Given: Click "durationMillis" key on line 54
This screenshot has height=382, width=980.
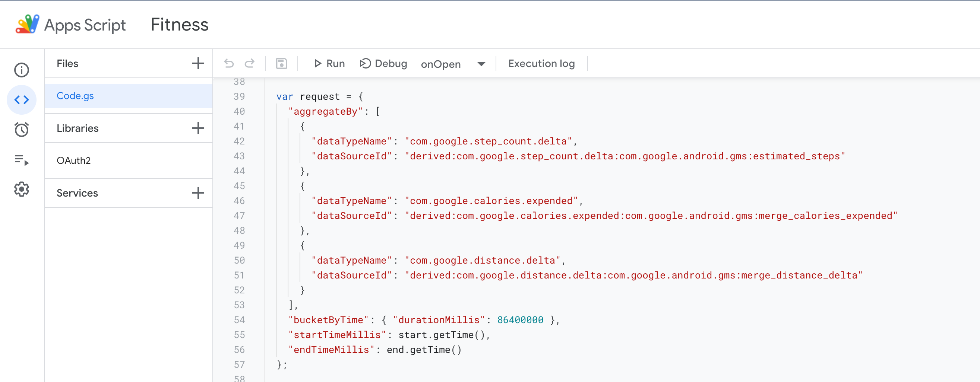Looking at the screenshot, I should point(439,320).
